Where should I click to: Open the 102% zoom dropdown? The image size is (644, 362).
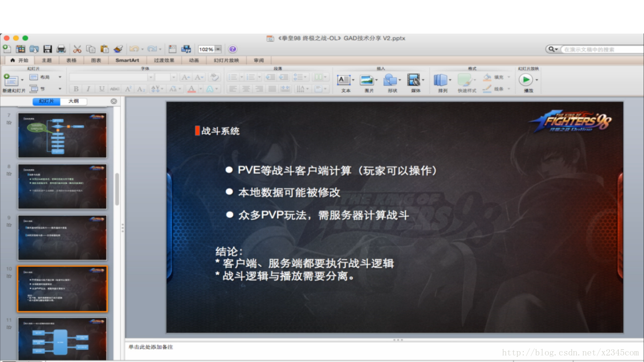coord(218,49)
